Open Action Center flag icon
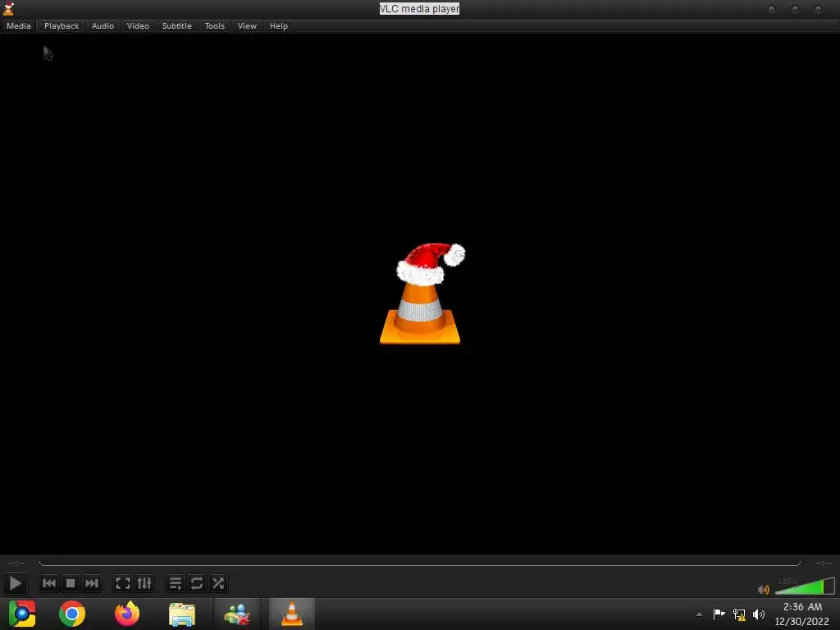This screenshot has width=840, height=630. 719,614
